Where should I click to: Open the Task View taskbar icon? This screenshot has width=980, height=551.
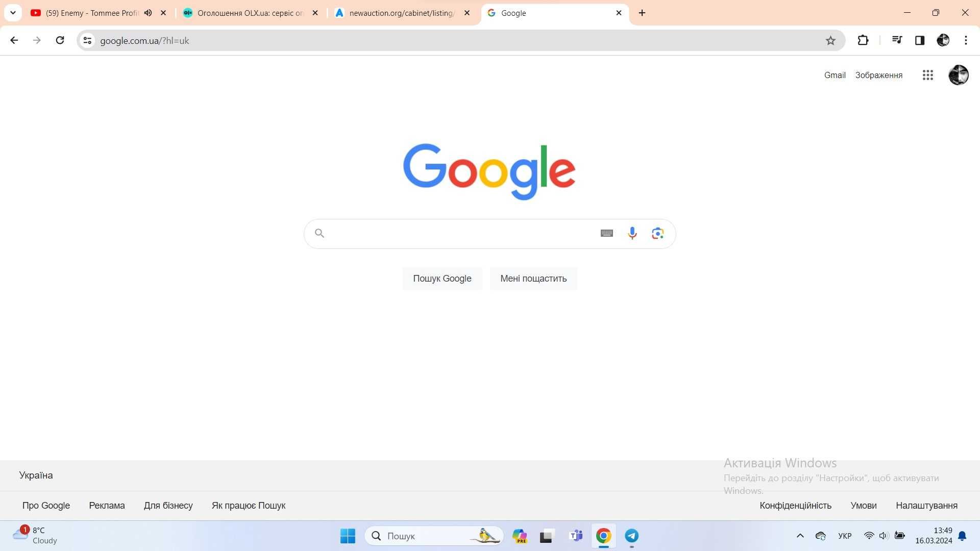pos(546,536)
